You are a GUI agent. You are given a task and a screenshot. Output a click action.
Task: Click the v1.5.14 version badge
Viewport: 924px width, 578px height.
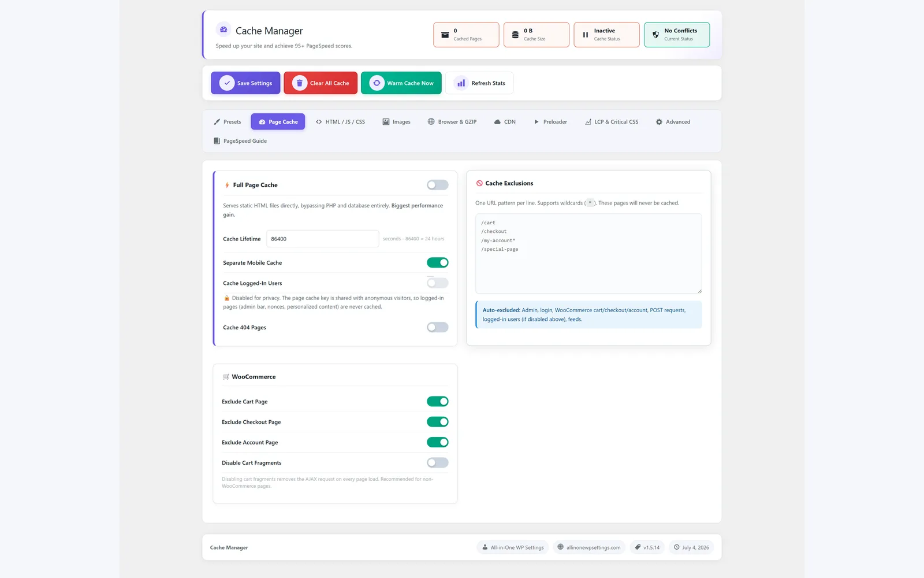[647, 547]
